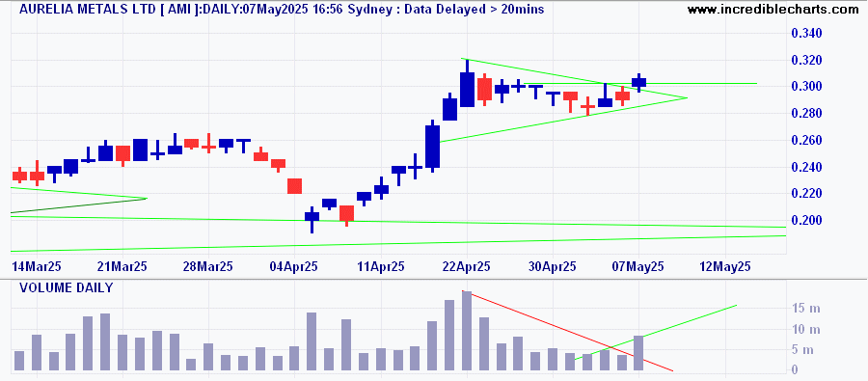Select the last volume bar at 07May25
This screenshot has width=868, height=381.
coord(638,353)
